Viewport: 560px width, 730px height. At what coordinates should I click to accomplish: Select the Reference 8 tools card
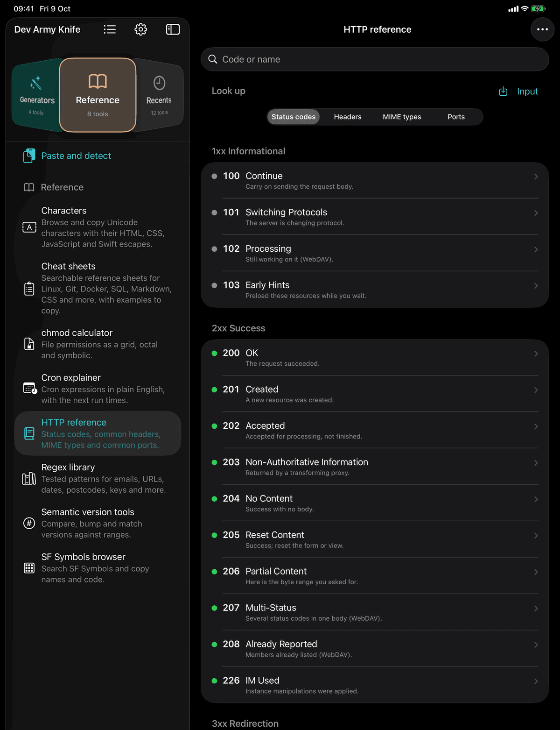(98, 95)
